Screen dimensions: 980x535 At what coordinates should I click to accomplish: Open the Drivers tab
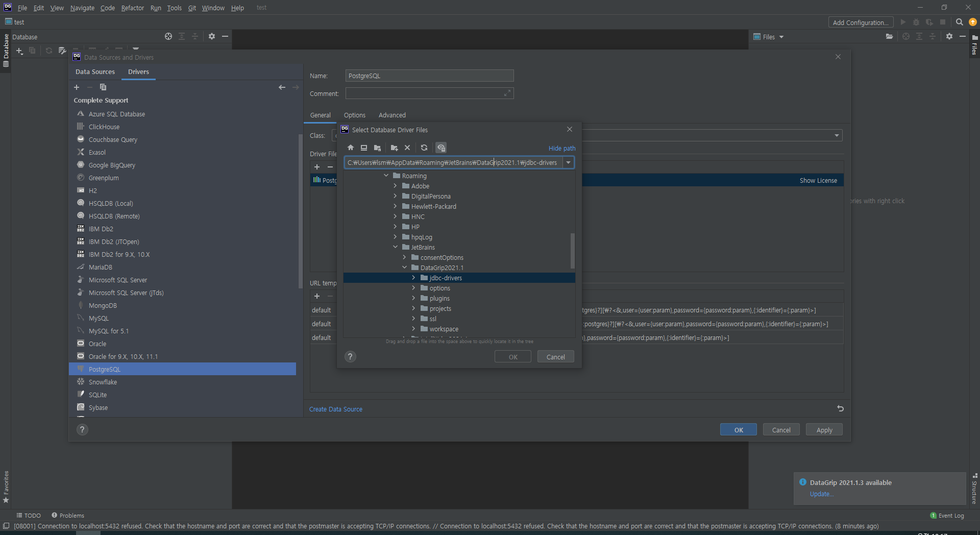[x=138, y=72]
